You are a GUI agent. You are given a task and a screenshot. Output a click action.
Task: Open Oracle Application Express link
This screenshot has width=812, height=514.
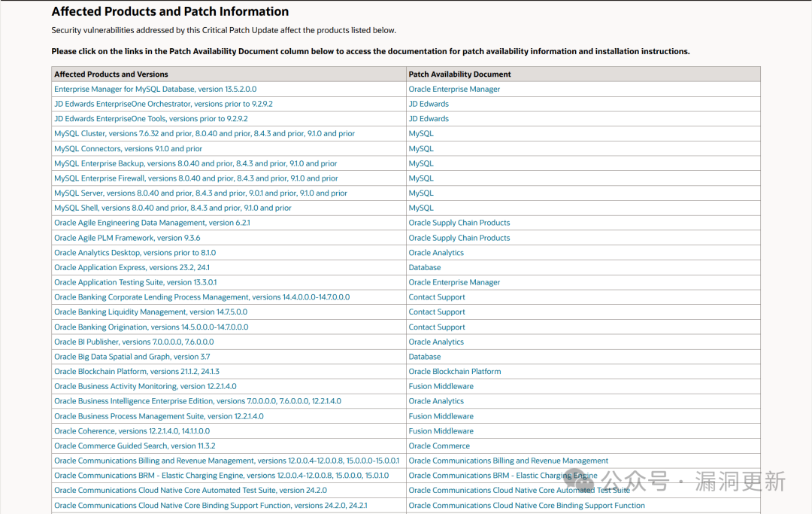132,267
